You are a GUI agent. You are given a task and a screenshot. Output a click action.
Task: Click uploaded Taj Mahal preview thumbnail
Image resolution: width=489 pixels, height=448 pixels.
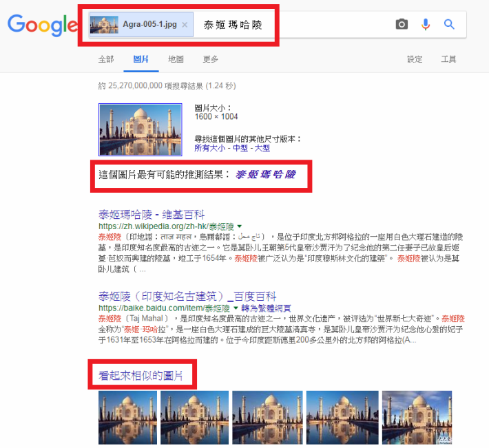click(x=141, y=129)
